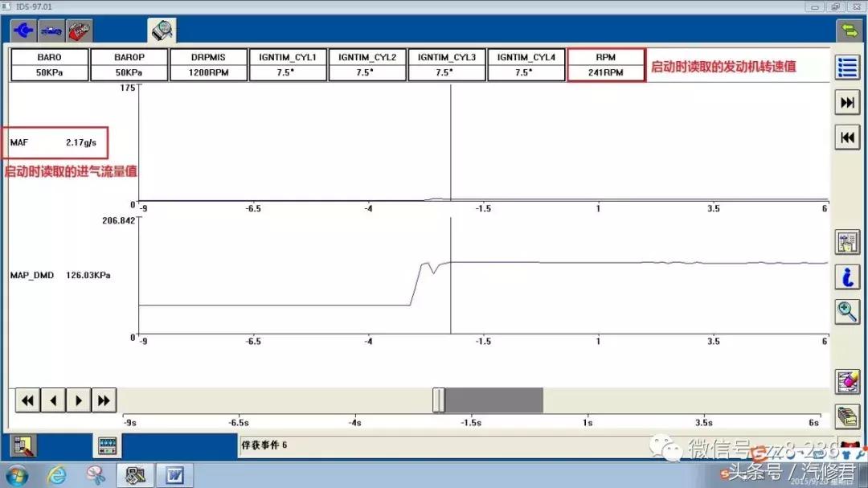Click the green swap arrows icon
The height and width of the screenshot is (488, 868).
point(849,30)
